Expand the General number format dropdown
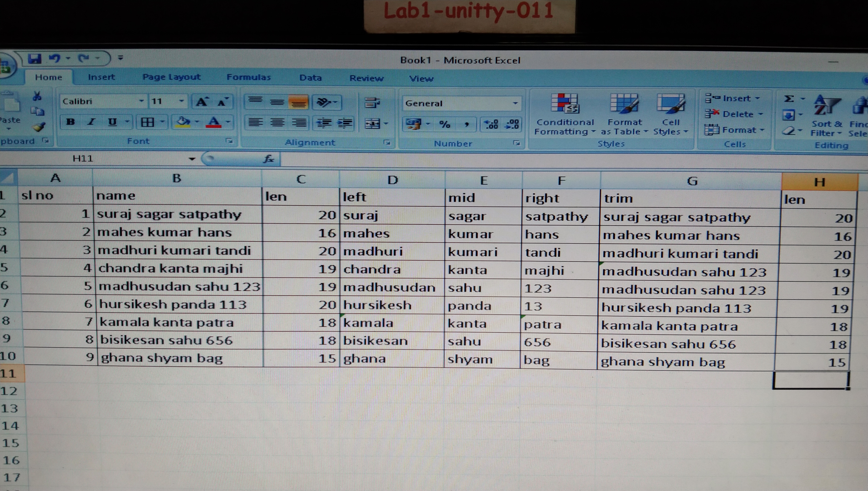This screenshot has width=868, height=491. tap(515, 103)
